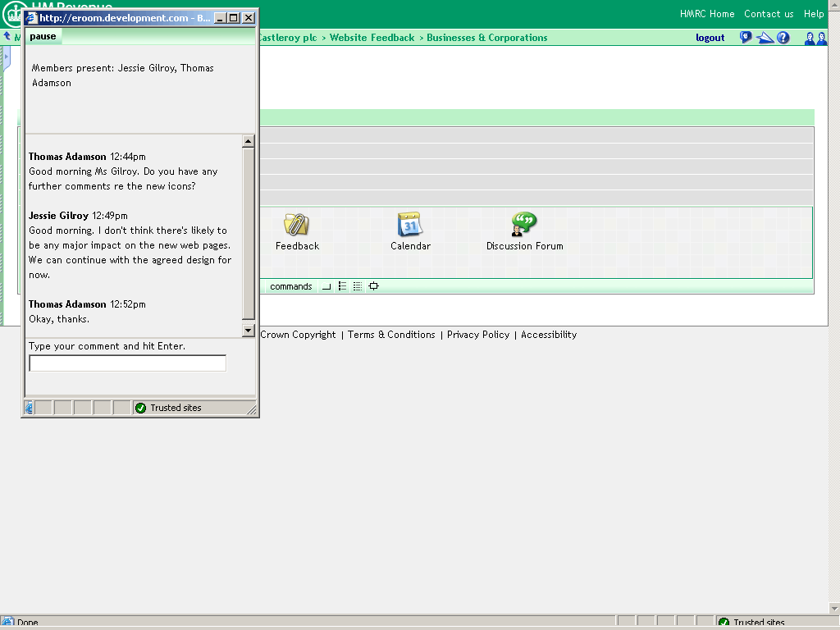Click the chat scrollbar up arrow

click(x=249, y=142)
